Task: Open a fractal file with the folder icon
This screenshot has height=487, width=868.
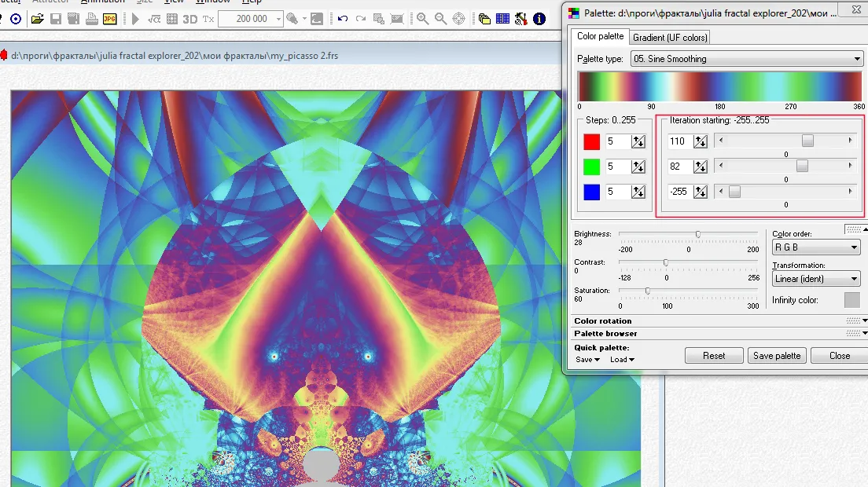Action: 37,19
